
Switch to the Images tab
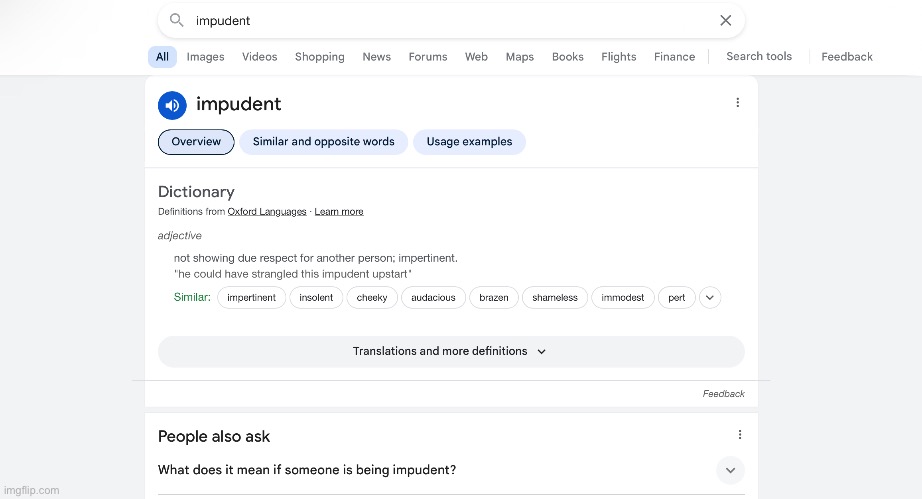click(x=205, y=57)
